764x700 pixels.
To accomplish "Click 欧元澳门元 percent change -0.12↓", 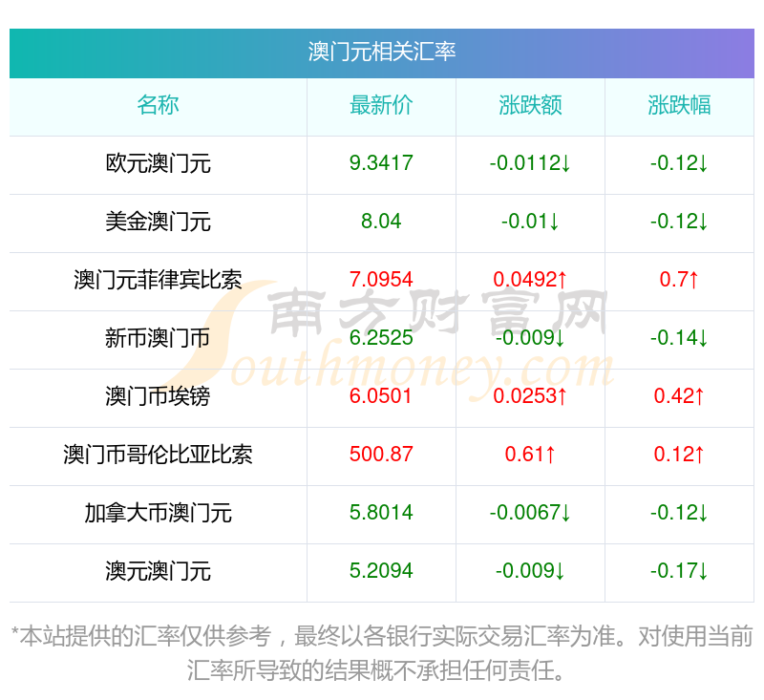I will pyautogui.click(x=679, y=163).
